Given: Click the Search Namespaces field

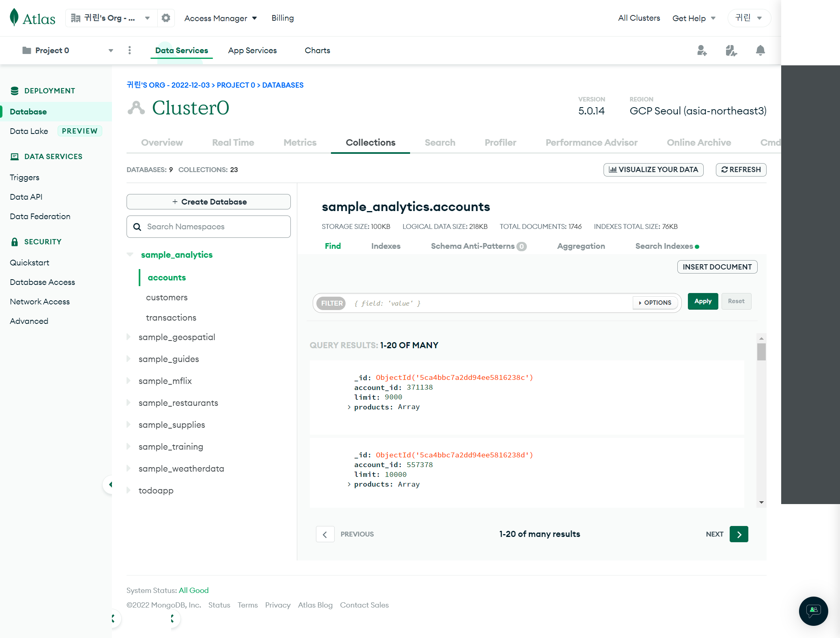Looking at the screenshot, I should click(x=208, y=226).
